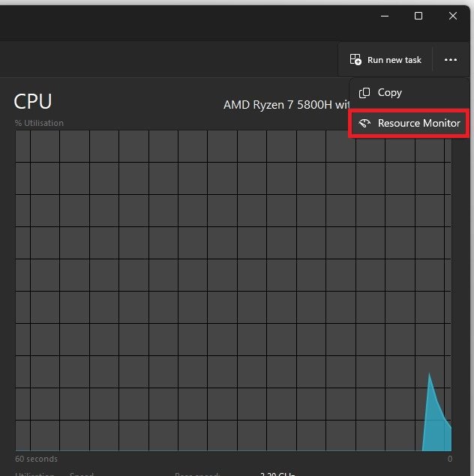Click the 2.20 GHz base speed value
Viewport: 474px width, 476px height.
(277, 474)
